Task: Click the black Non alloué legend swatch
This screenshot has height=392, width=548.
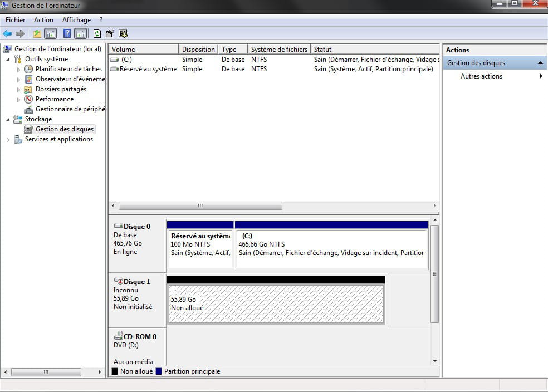Action: [115, 371]
